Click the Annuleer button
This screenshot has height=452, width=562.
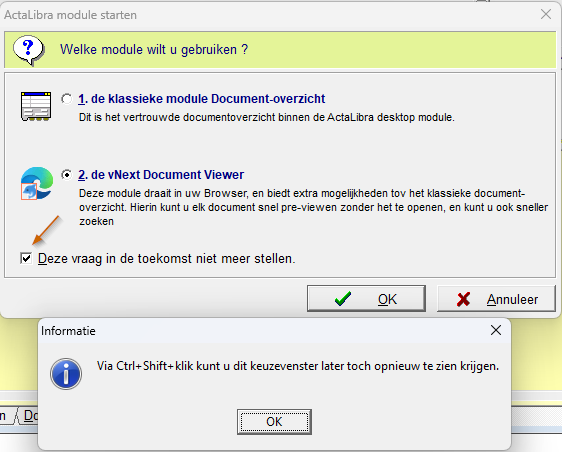[x=496, y=299]
